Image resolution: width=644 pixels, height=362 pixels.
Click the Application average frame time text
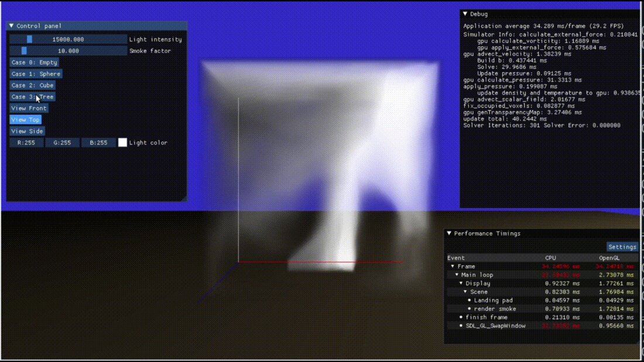[543, 26]
